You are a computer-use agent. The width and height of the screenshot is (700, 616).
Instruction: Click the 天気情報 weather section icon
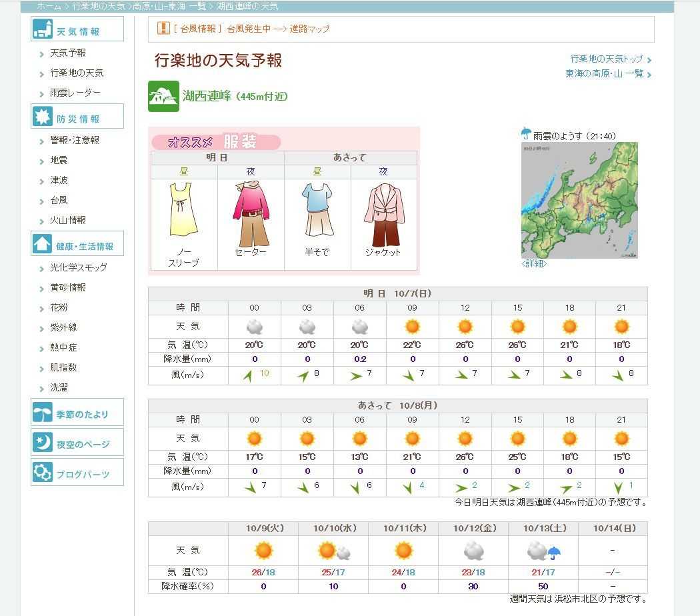click(x=43, y=29)
